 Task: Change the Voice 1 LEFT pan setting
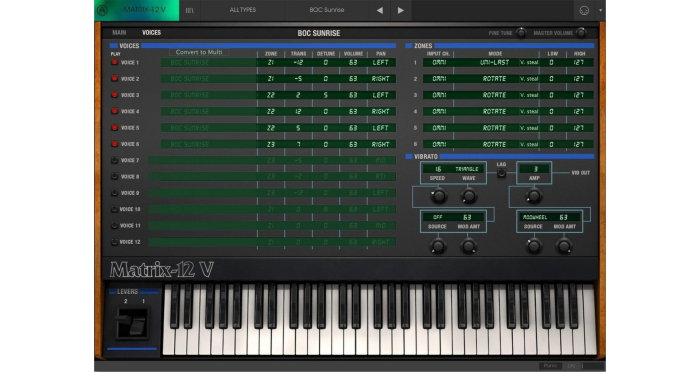click(x=381, y=63)
